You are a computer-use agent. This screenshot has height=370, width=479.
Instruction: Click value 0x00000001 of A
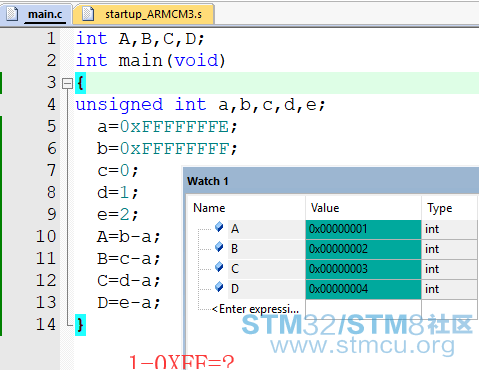pyautogui.click(x=363, y=229)
